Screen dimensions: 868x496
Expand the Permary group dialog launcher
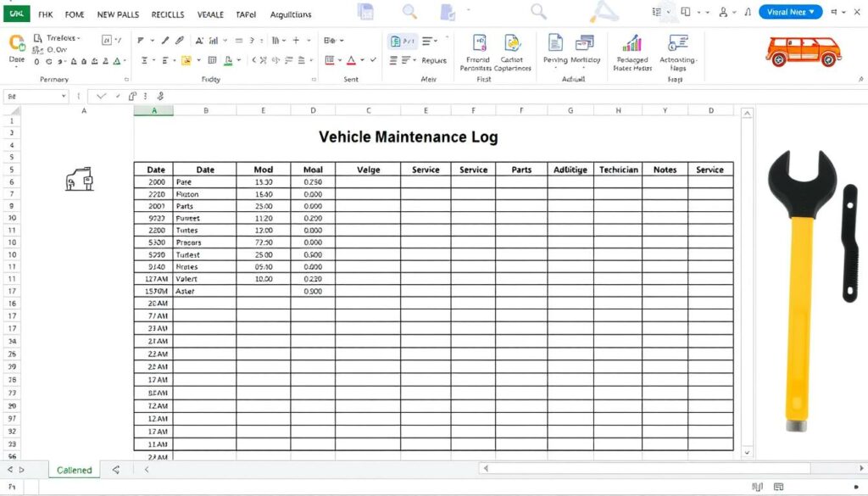[x=126, y=79]
